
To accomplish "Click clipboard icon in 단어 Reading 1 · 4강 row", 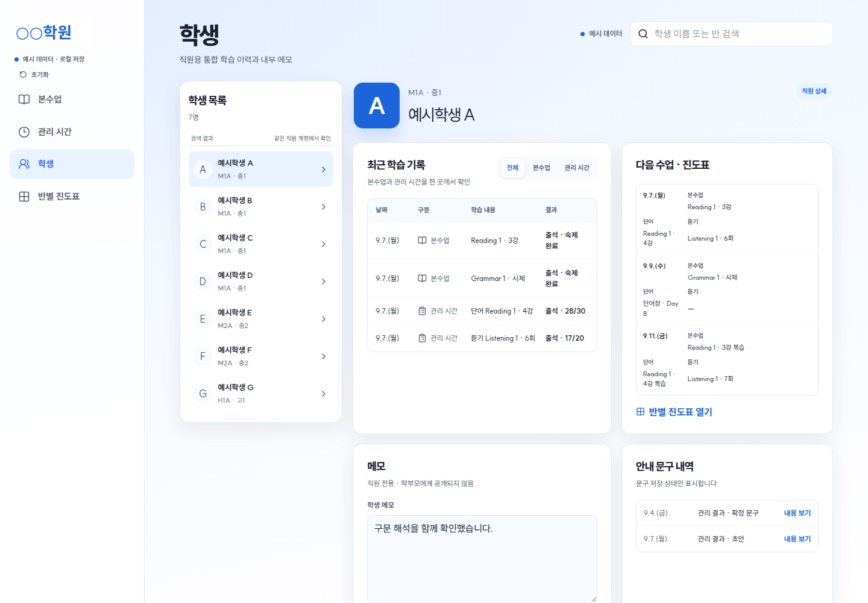I will (423, 311).
